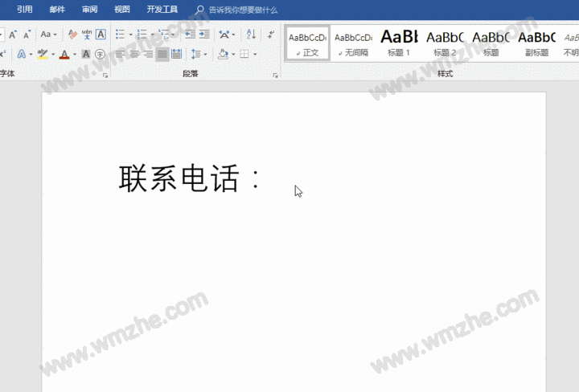Apply red font color
The width and height of the screenshot is (579, 392).
[x=64, y=54]
